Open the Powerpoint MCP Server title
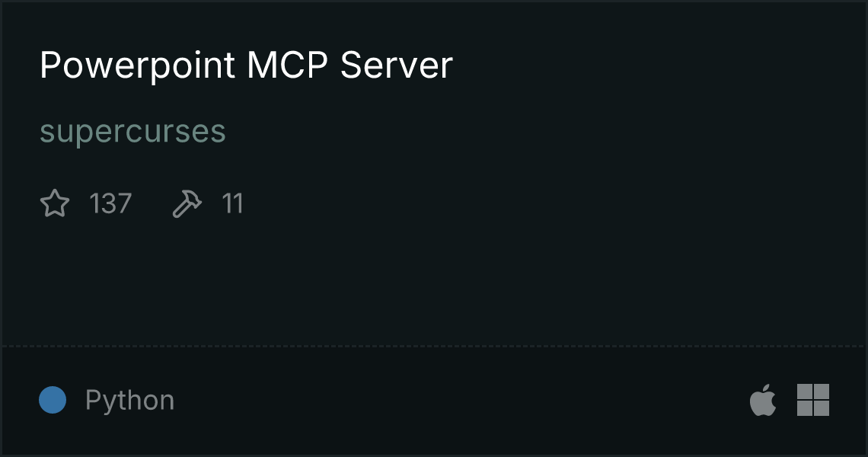Screen dimensions: 868x457 (x=247, y=66)
